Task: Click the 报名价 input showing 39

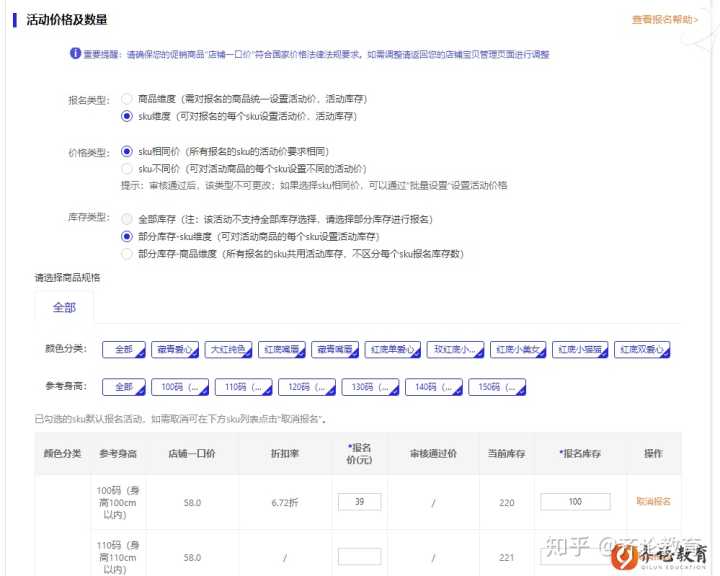Action: (359, 502)
